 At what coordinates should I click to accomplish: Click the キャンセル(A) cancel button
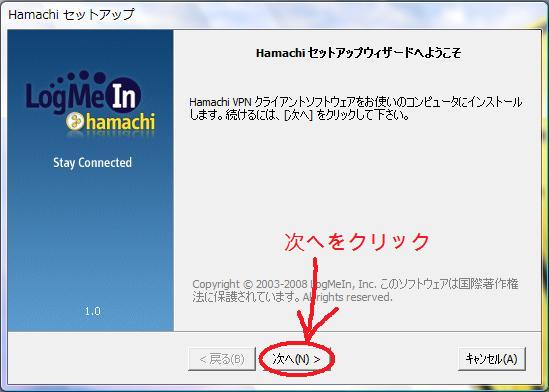click(492, 359)
